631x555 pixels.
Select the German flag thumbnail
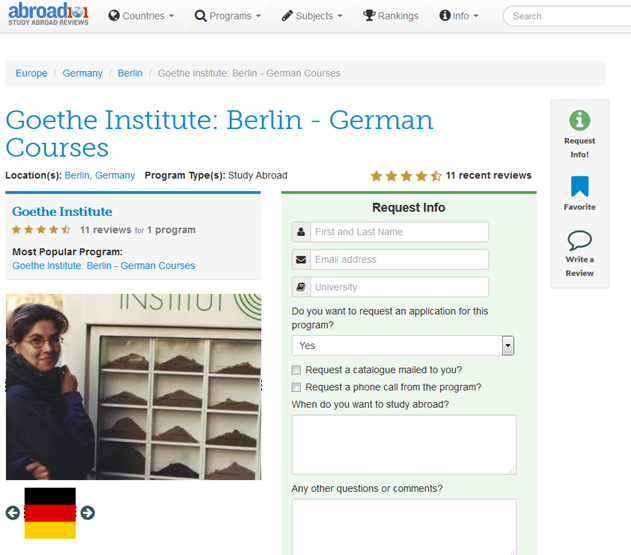point(50,513)
